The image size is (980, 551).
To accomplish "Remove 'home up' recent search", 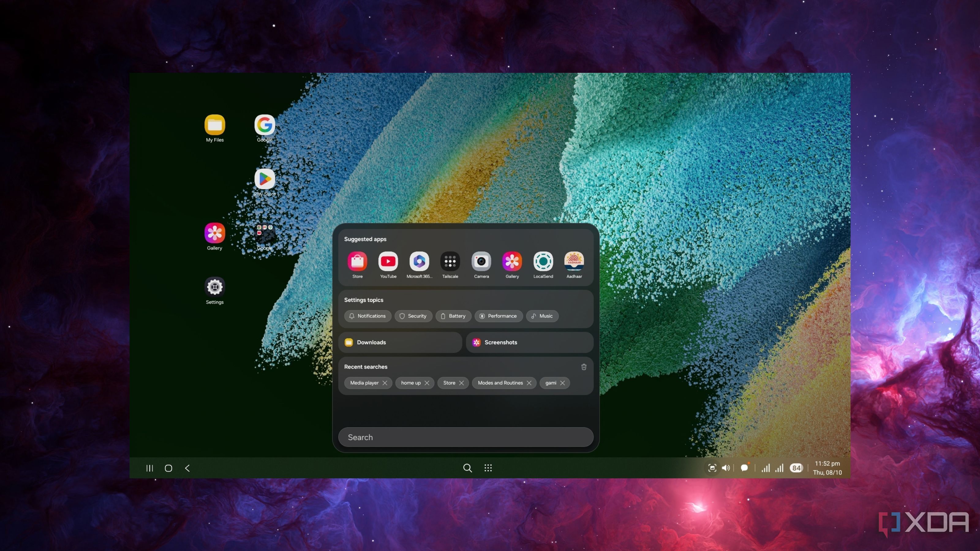I will (427, 383).
